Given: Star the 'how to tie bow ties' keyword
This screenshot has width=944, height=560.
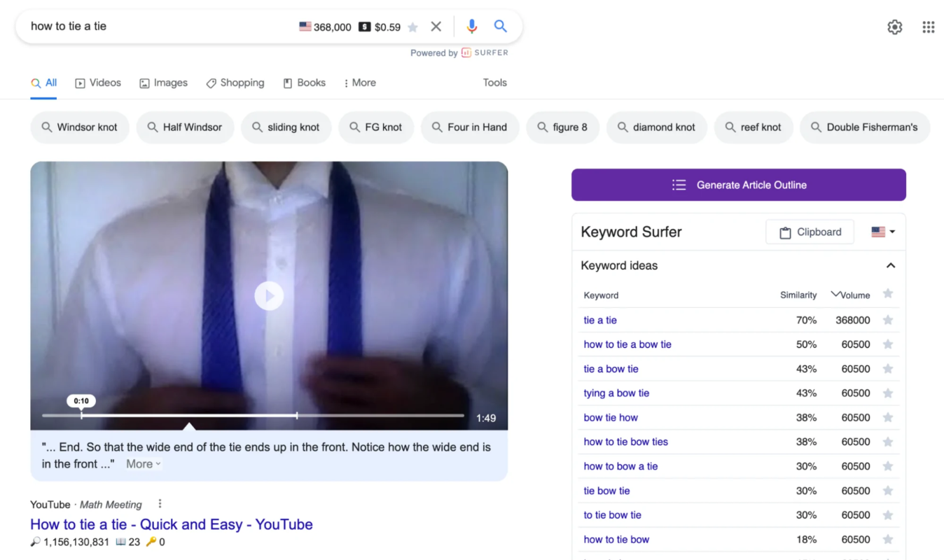Looking at the screenshot, I should tap(888, 442).
